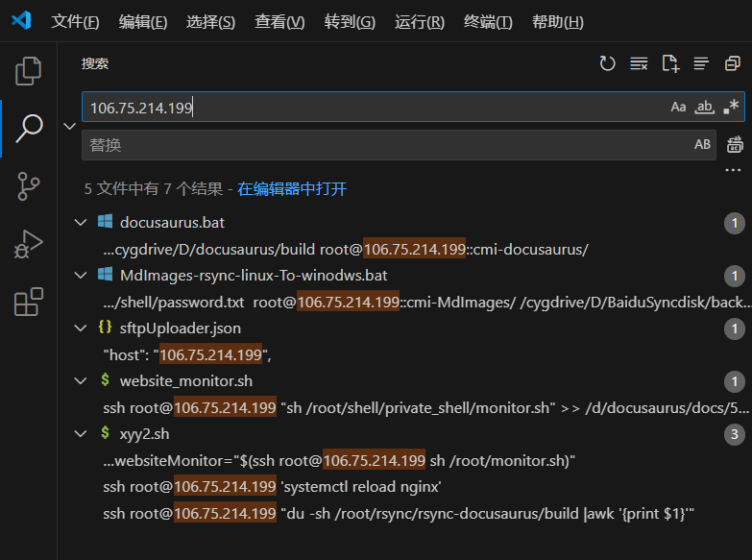This screenshot has height=560, width=752.
Task: Toggle Use Regular Expression option
Action: (731, 107)
